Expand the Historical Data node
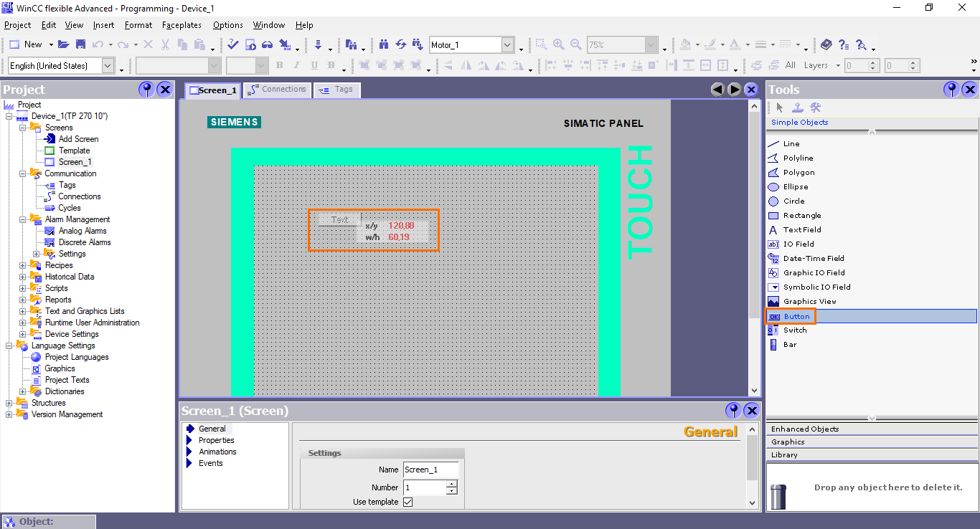The height and width of the screenshot is (529, 980). coord(23,277)
